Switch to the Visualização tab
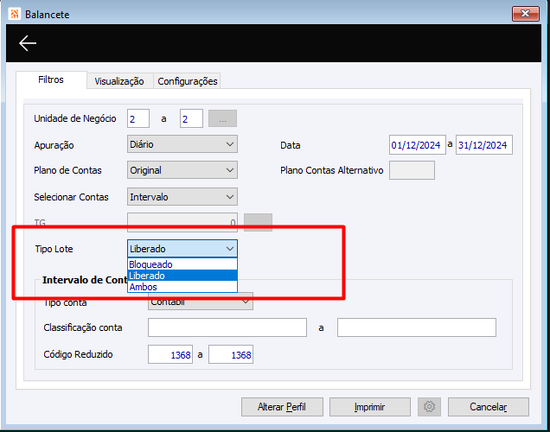Image resolution: width=550 pixels, height=432 pixels. click(x=119, y=81)
